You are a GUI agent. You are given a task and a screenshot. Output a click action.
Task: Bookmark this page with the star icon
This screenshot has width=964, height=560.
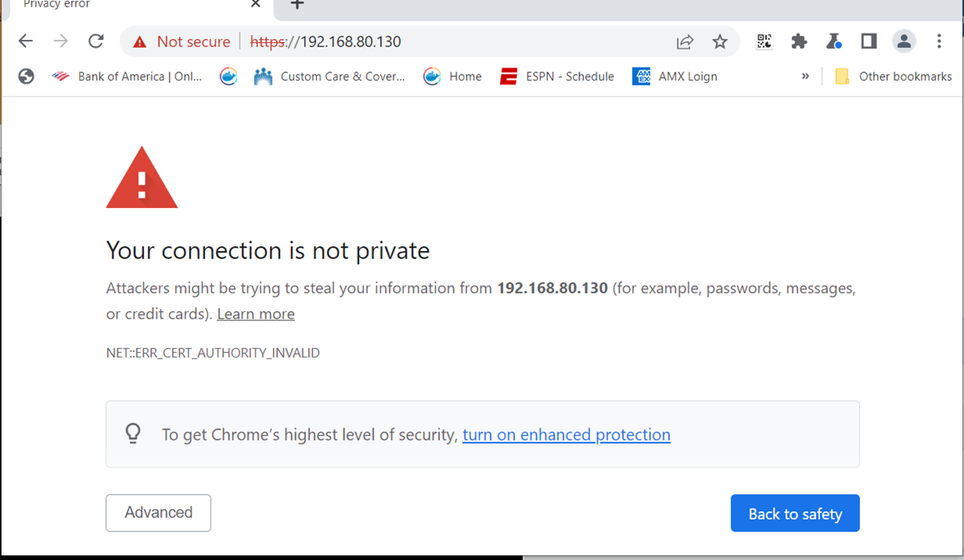[x=720, y=41]
